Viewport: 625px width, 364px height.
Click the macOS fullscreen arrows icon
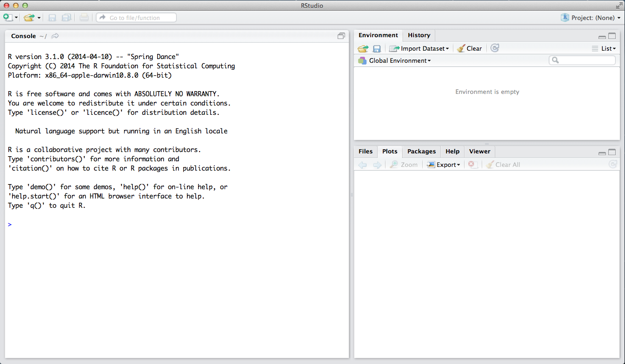619,5
